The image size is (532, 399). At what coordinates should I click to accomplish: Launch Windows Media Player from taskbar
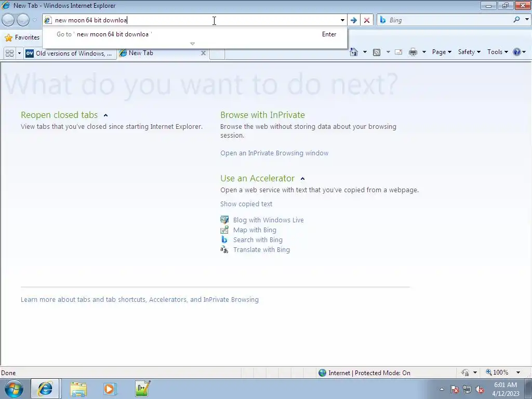tap(110, 389)
